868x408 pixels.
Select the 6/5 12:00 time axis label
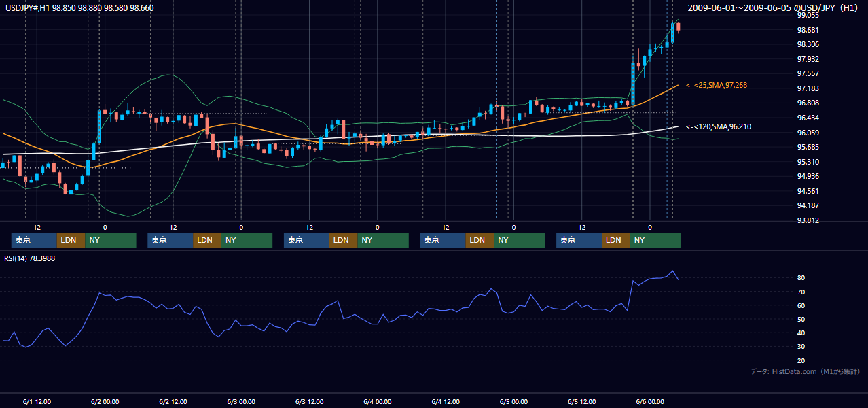(581, 401)
